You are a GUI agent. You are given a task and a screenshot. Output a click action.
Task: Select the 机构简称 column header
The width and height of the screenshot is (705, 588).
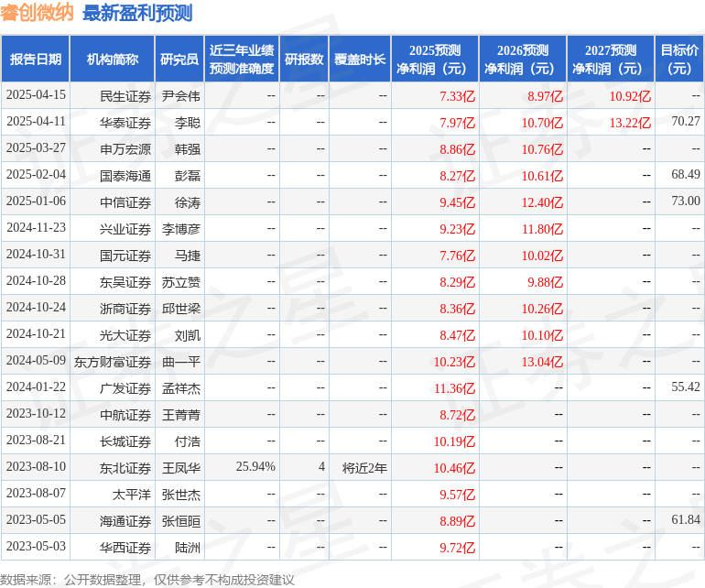pos(113,59)
